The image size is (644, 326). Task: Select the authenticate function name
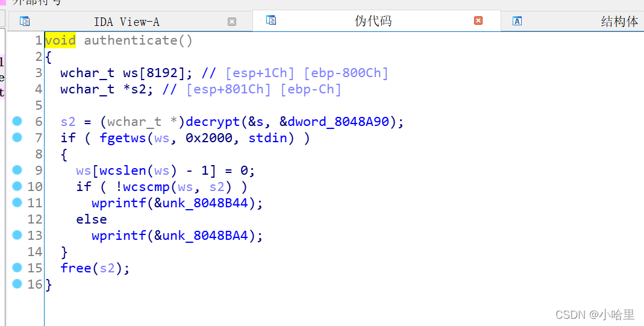pos(130,40)
